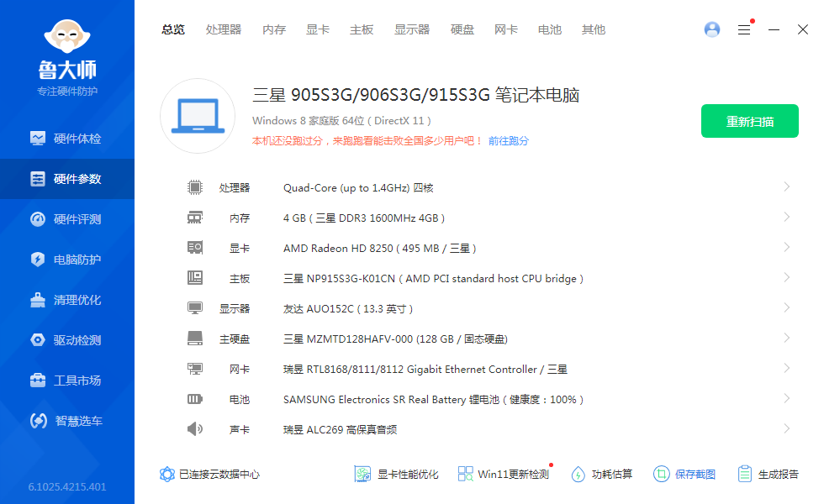Click 保存截图 to save screenshot

click(684, 475)
